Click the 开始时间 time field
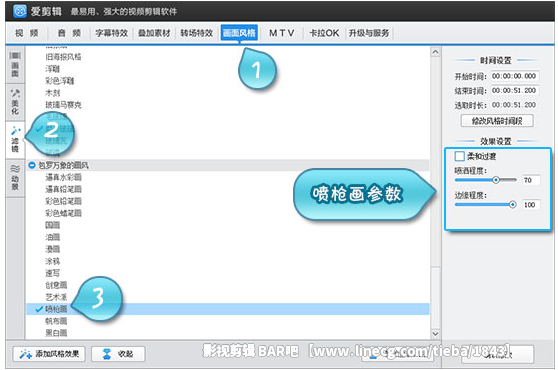The image size is (558, 370). point(514,76)
